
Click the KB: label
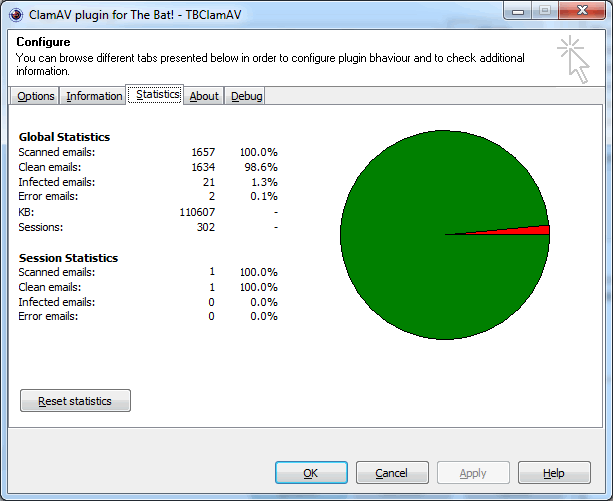pos(26,212)
